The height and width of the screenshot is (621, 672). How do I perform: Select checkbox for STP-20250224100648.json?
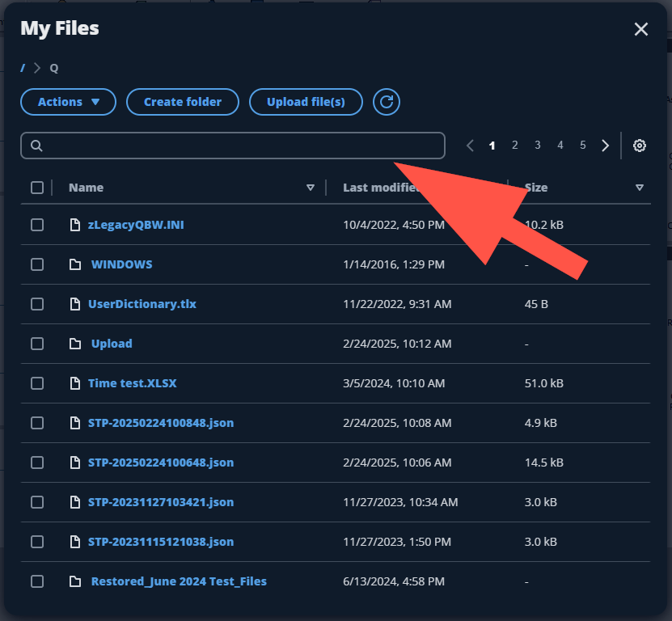point(37,463)
